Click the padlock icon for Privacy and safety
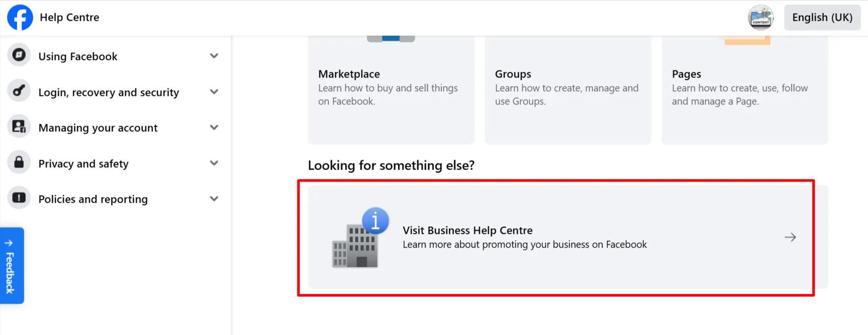The width and height of the screenshot is (868, 335). tap(18, 162)
